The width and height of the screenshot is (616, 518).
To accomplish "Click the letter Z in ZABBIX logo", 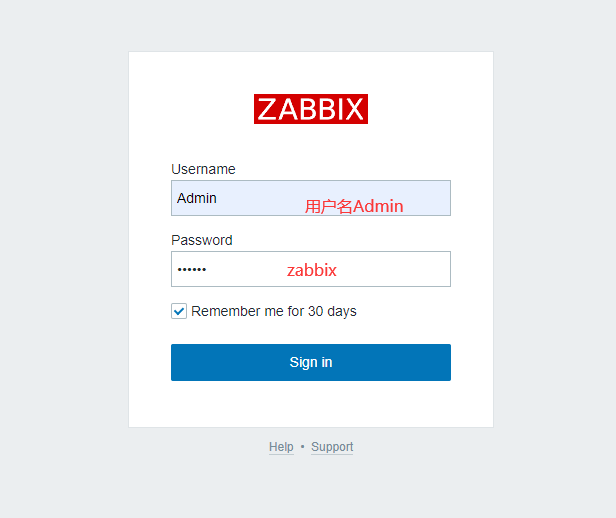I will pos(268,109).
